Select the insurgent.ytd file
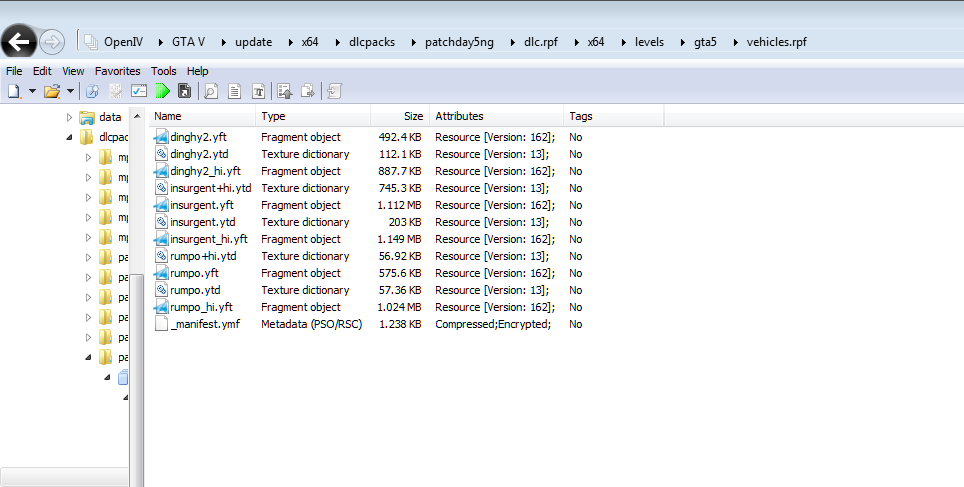The height and width of the screenshot is (487, 964). coord(203,223)
